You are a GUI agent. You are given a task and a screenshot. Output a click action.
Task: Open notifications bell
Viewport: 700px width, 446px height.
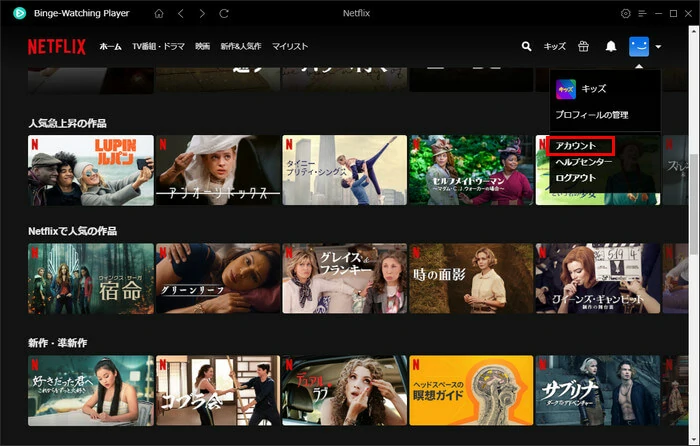point(611,46)
